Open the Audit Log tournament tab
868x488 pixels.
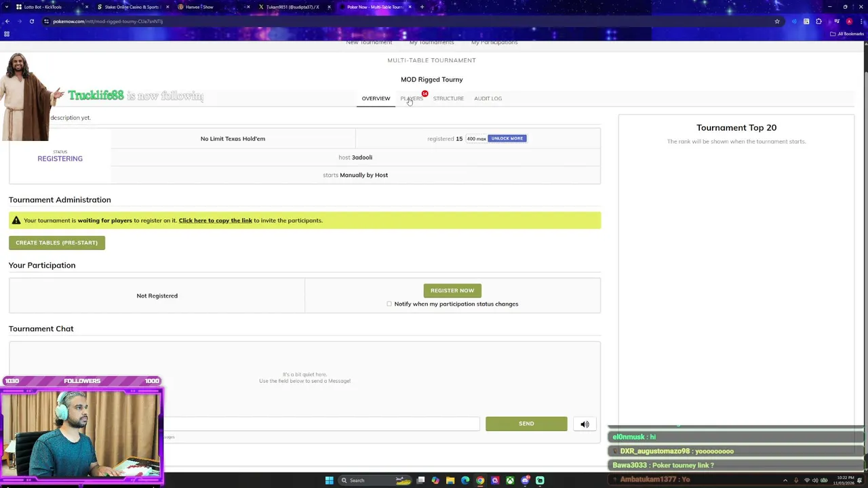[488, 99]
